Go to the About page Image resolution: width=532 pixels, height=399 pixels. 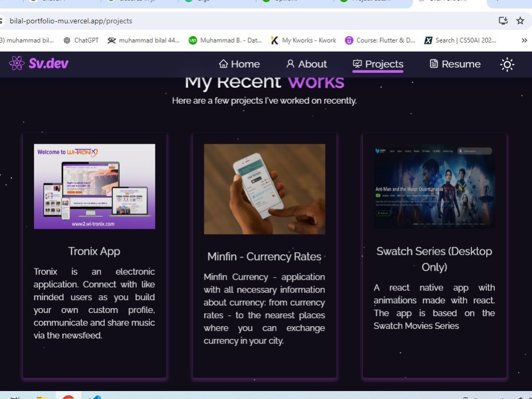[306, 64]
